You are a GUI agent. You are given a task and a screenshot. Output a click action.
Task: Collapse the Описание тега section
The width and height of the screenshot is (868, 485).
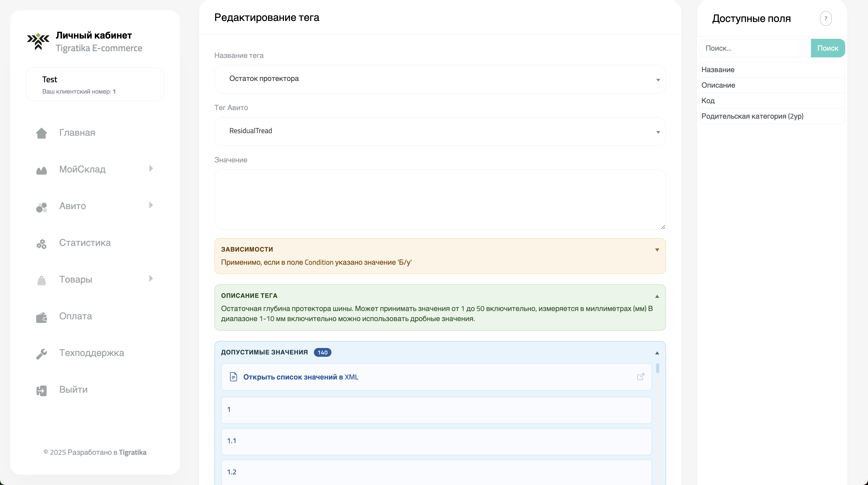657,296
